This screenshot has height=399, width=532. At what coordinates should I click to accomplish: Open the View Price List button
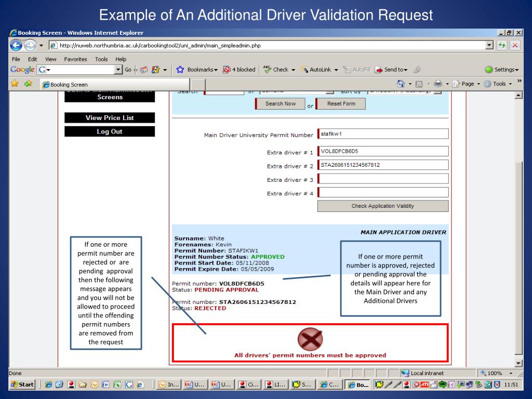click(110, 118)
